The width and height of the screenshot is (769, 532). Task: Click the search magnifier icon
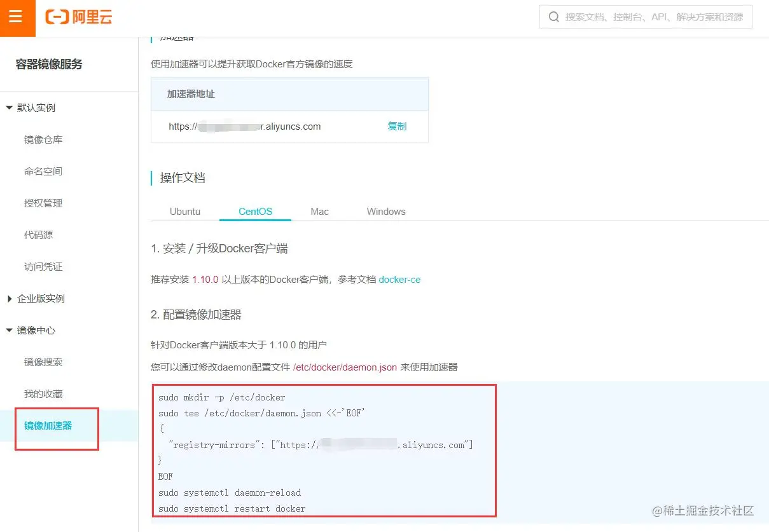(x=554, y=17)
